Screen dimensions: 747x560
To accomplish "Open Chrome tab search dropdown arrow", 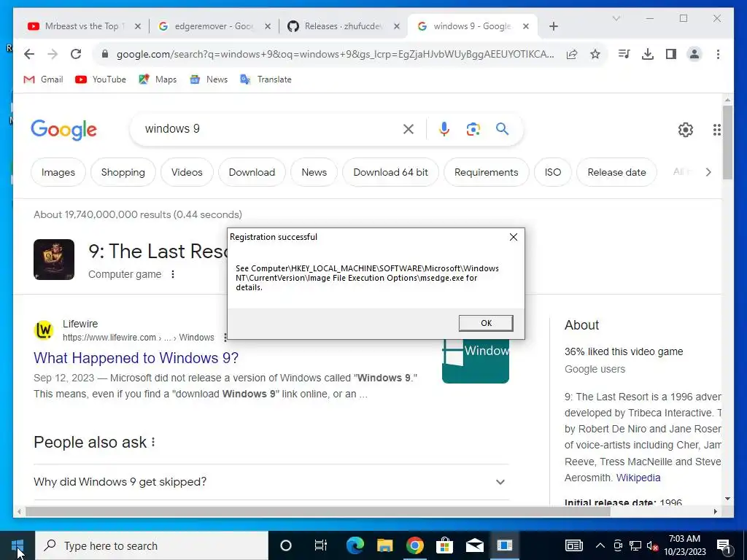I will click(616, 18).
